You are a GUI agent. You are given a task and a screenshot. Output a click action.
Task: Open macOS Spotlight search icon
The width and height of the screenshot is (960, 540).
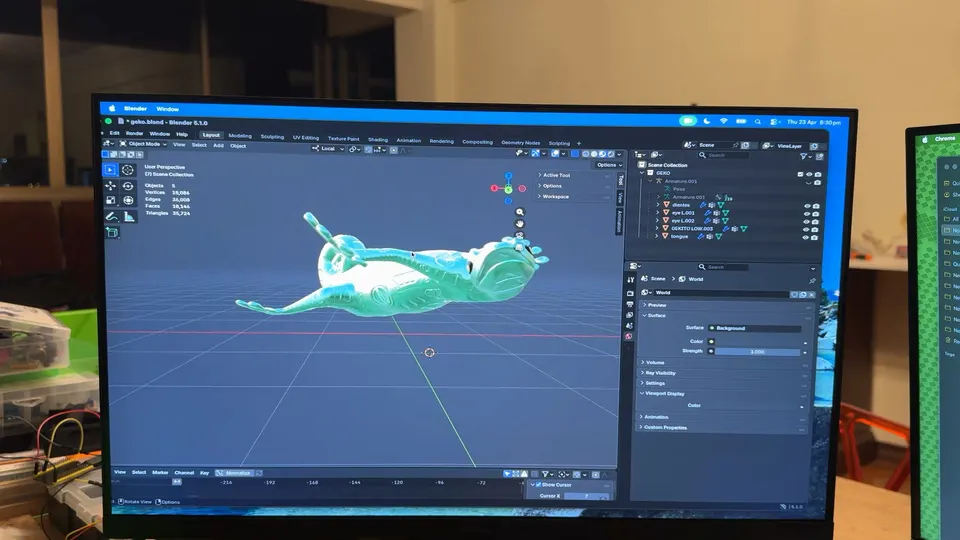coord(758,122)
